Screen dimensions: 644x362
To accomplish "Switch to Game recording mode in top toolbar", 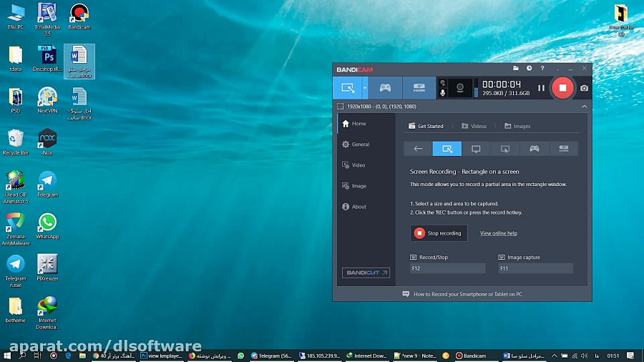I will coord(385,88).
